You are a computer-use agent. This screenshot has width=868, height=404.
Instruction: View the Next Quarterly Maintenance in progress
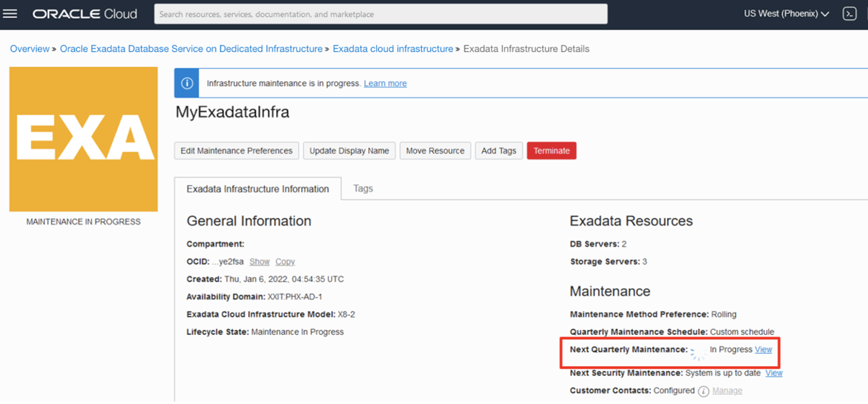coord(764,349)
